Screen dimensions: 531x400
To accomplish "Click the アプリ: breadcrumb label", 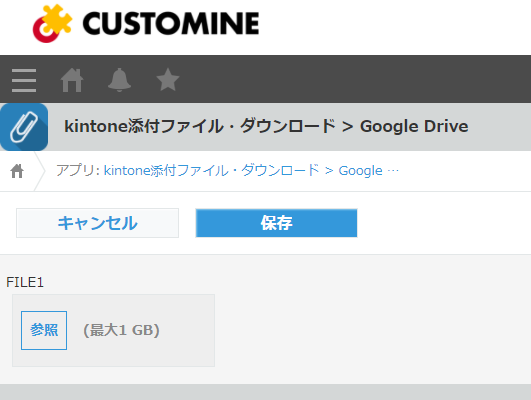I will [x=78, y=170].
